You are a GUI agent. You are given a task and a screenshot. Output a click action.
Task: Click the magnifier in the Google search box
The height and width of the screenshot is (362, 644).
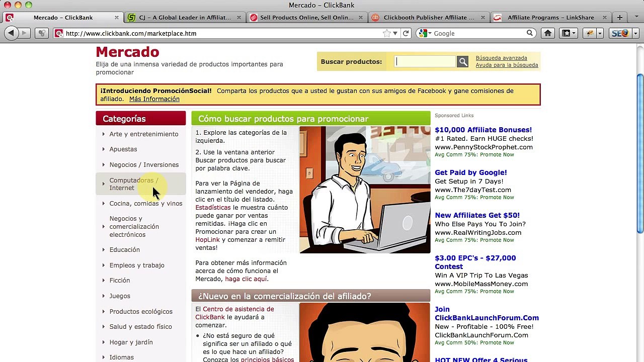pos(530,33)
